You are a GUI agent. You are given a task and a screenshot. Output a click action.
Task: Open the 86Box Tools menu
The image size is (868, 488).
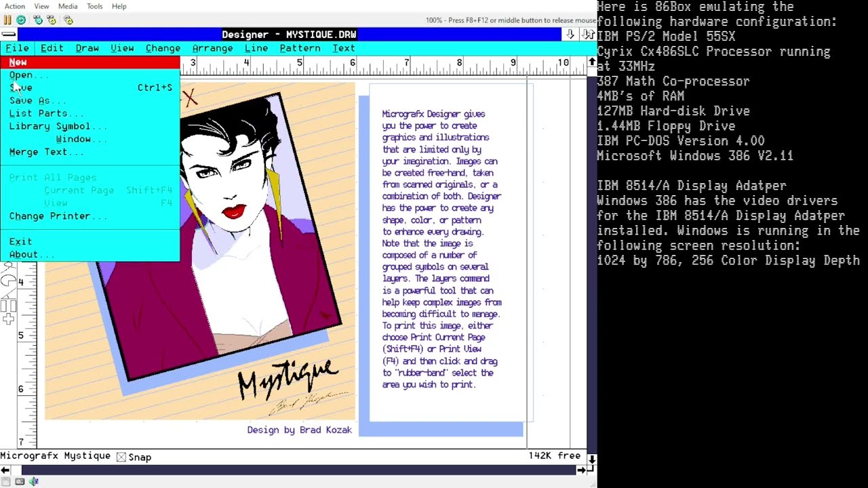(95, 6)
